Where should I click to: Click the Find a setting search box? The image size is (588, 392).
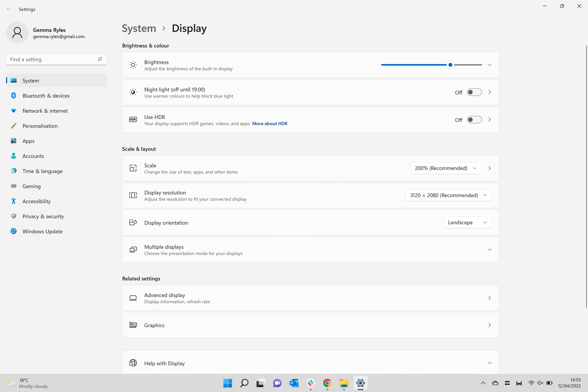tap(57, 59)
